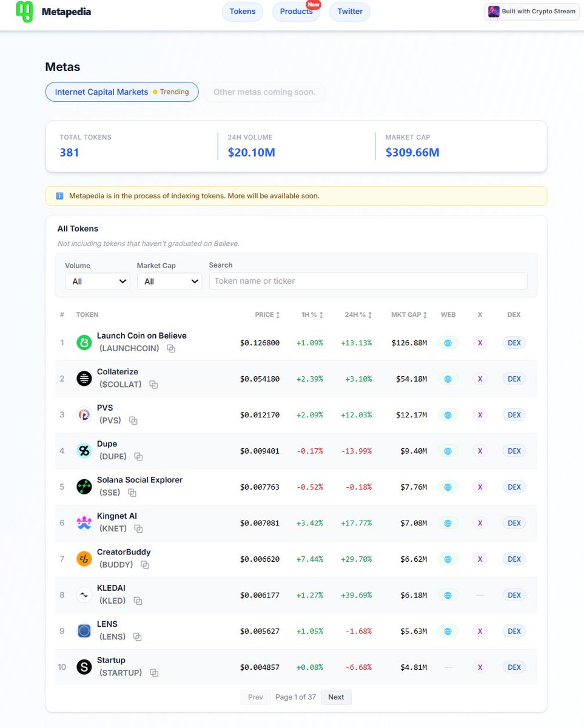The width and height of the screenshot is (584, 728).
Task: Click the Dupe token logo
Action: (x=84, y=451)
